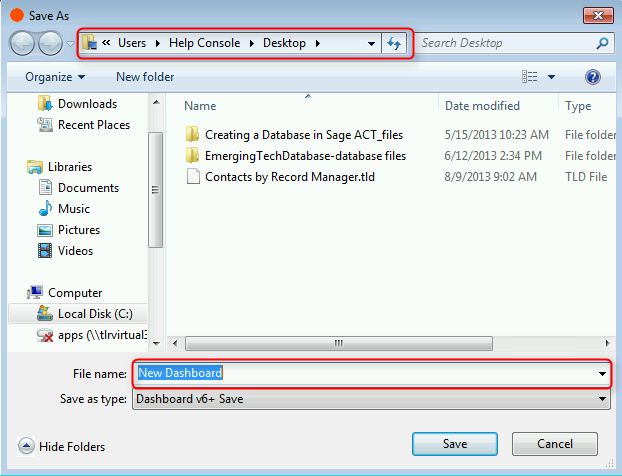Click the Back navigation arrow button
This screenshot has width=622, height=476.
22,43
